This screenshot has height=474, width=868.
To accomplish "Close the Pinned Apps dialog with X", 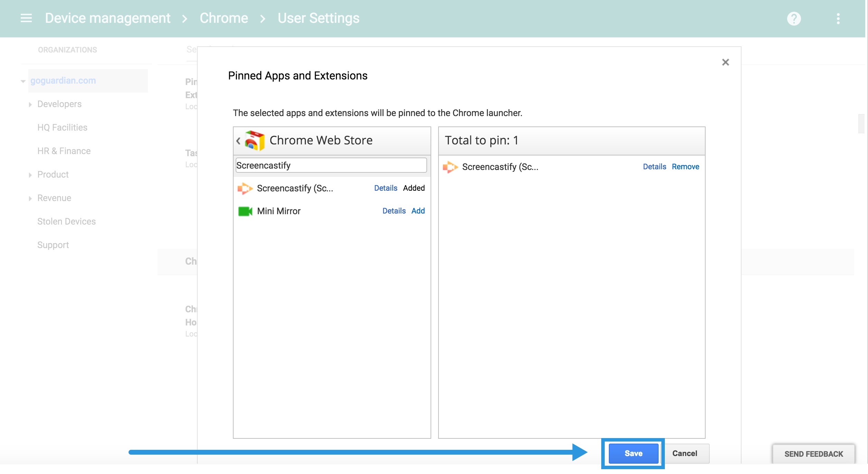I will (725, 62).
